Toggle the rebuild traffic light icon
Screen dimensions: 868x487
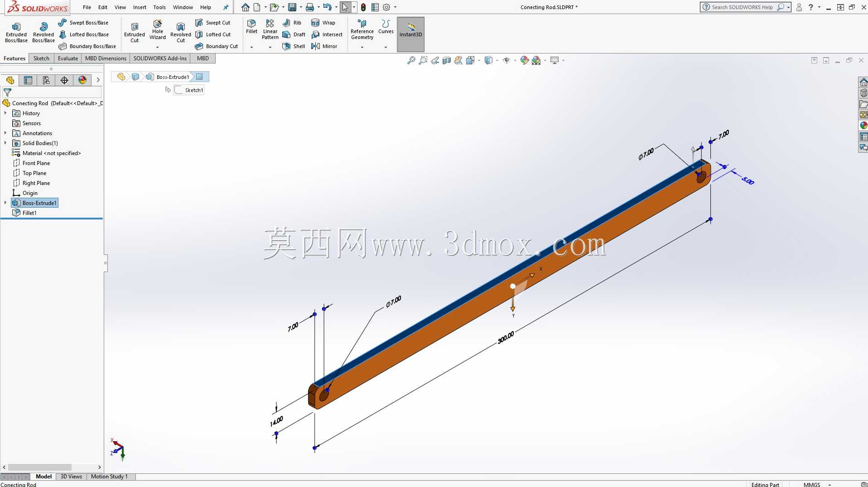(363, 7)
